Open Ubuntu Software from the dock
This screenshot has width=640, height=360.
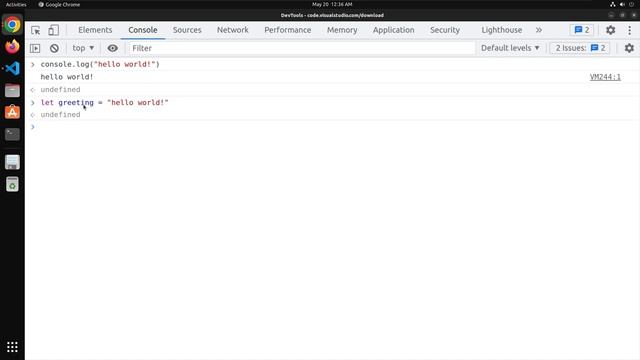click(x=12, y=112)
